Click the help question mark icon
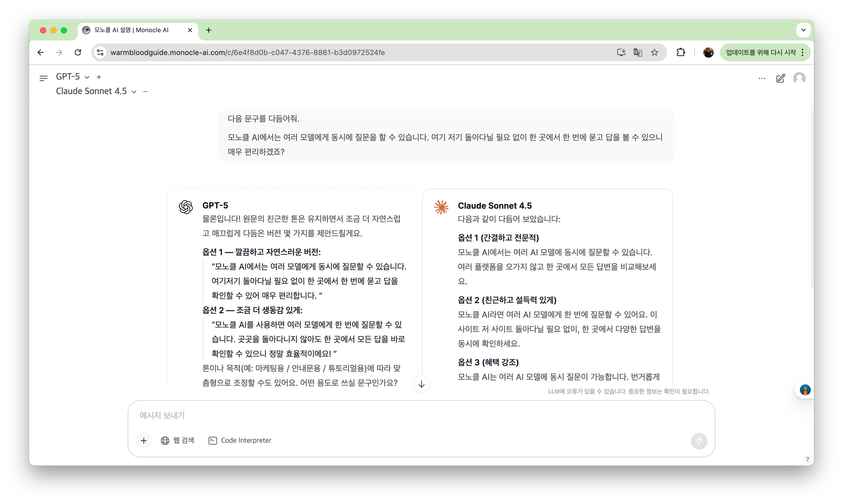This screenshot has height=504, width=843. pos(808,459)
